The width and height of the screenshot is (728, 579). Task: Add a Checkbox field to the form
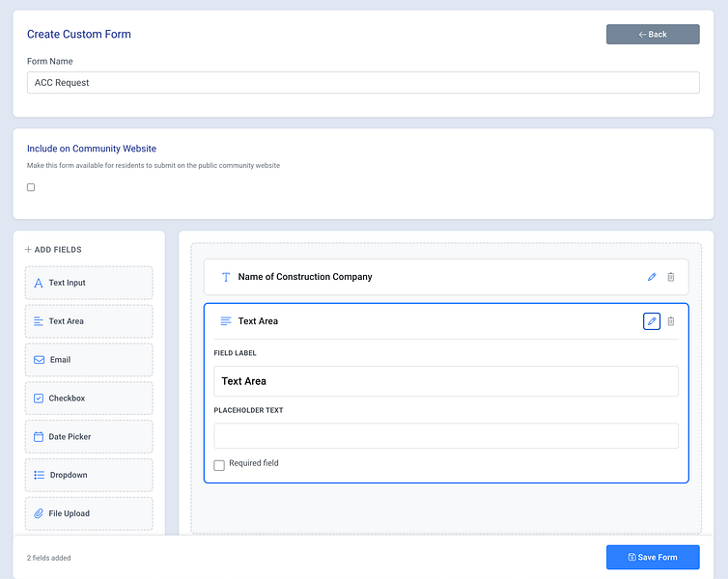[x=89, y=399]
